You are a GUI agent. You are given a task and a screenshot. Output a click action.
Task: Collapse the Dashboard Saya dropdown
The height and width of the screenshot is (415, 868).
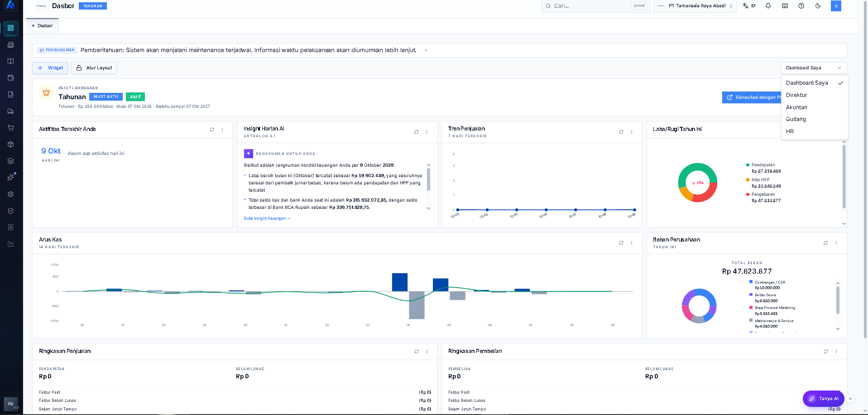pyautogui.click(x=814, y=68)
